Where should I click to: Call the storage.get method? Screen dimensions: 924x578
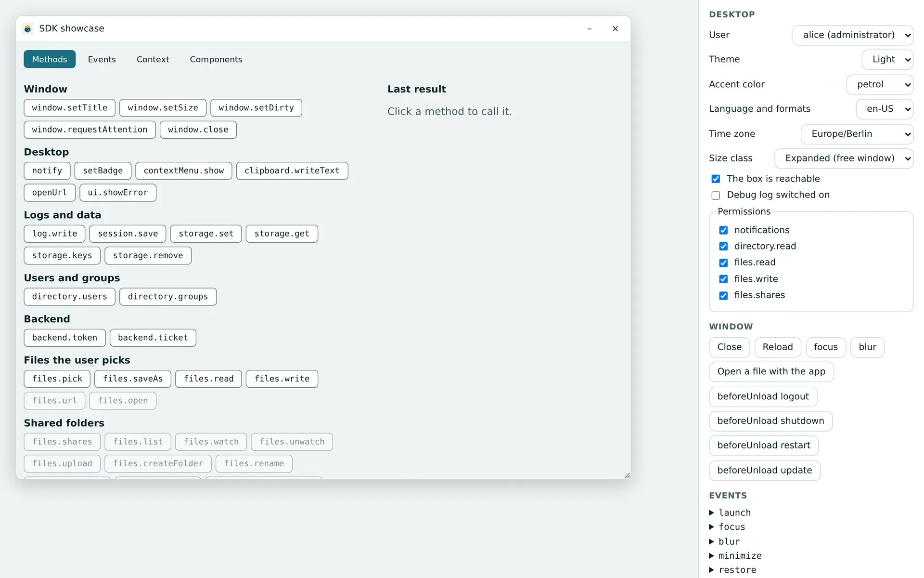282,234
